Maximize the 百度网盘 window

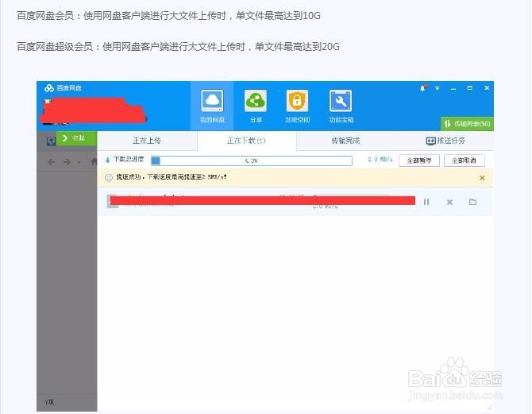click(469, 88)
